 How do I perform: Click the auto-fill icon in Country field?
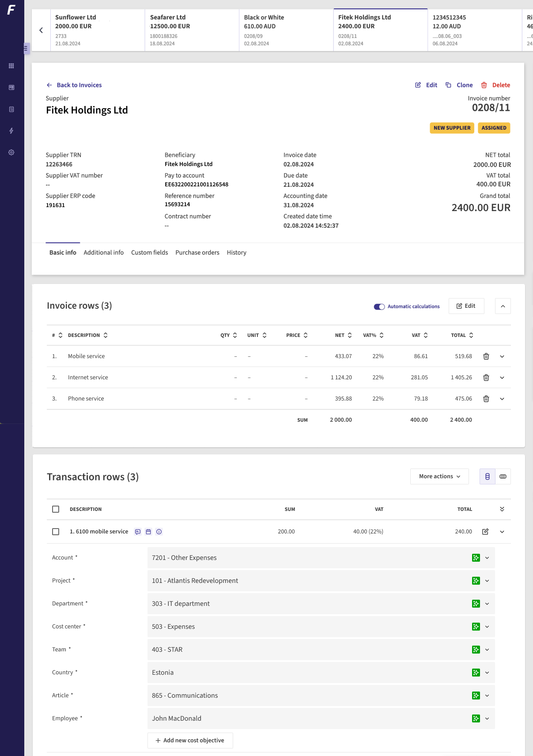pos(476,673)
